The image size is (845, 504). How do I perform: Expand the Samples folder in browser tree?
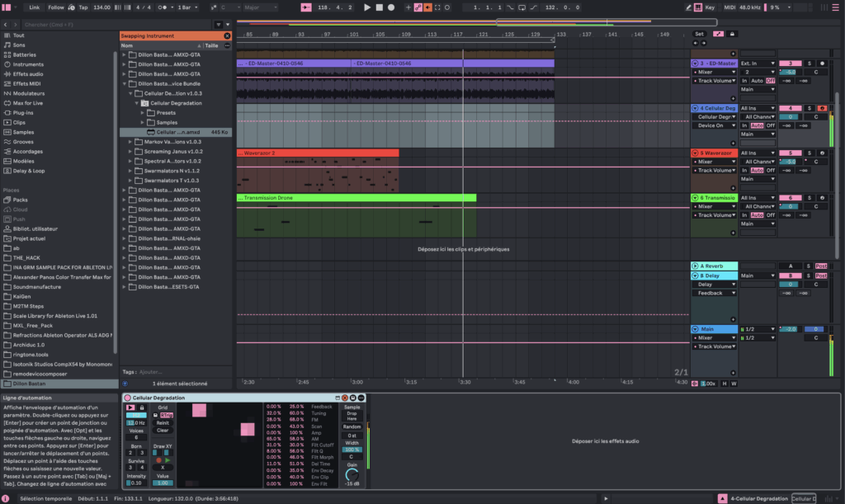pos(143,123)
